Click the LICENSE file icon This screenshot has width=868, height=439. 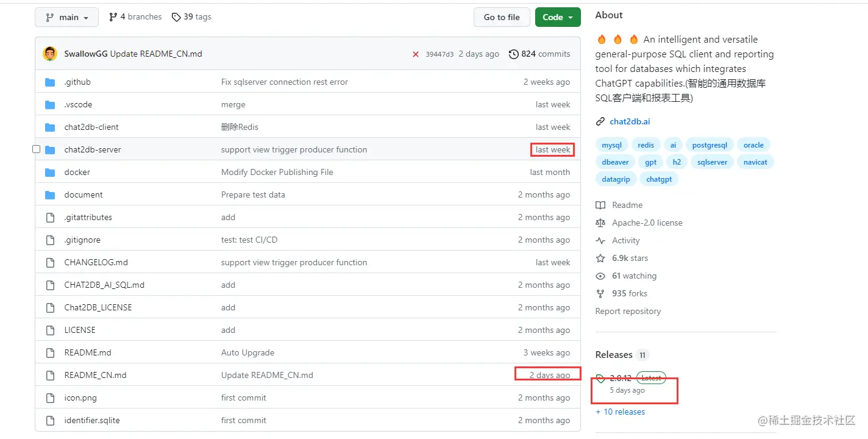pyautogui.click(x=50, y=330)
